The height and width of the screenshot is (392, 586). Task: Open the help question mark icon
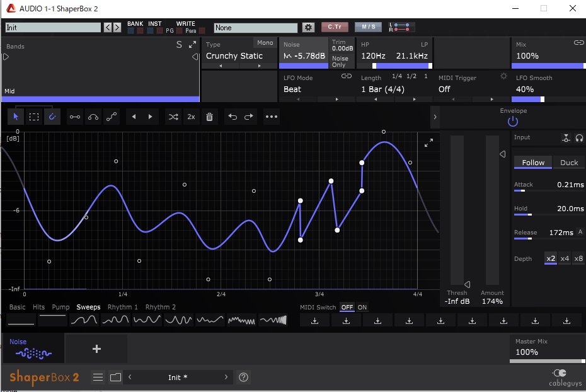(243, 378)
